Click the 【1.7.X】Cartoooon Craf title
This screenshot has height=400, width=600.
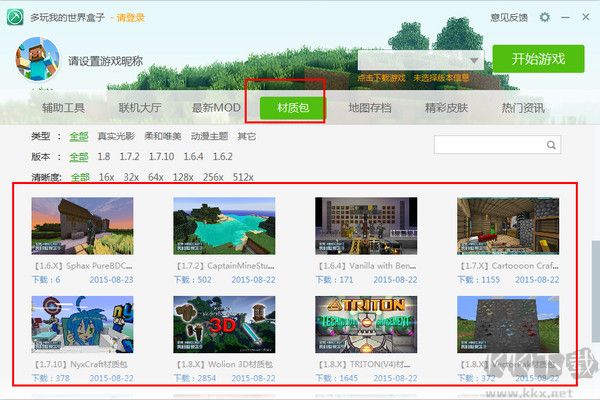pos(509,266)
